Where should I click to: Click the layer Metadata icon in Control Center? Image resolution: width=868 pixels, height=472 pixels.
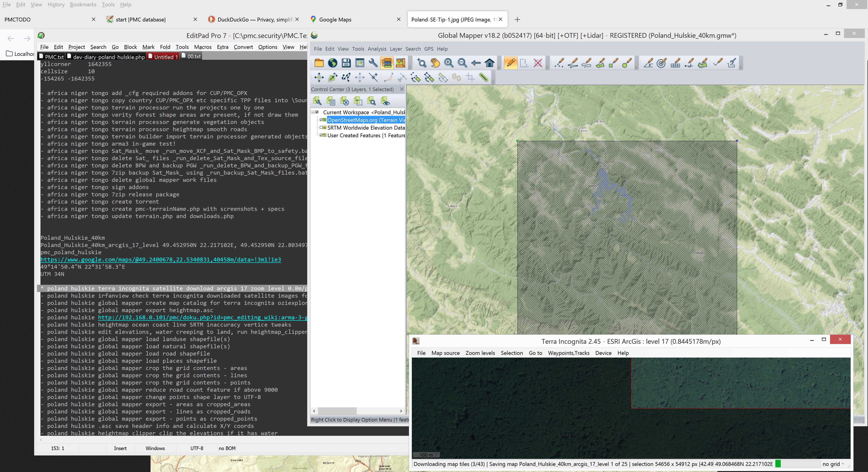(x=330, y=101)
